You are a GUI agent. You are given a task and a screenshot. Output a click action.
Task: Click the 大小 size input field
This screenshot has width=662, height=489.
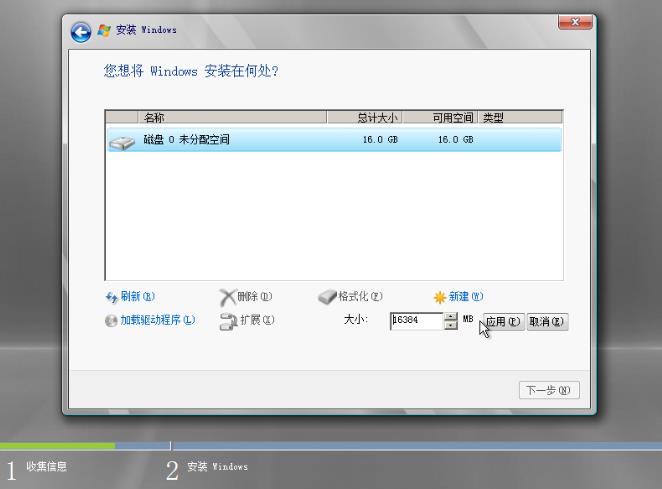tap(415, 321)
